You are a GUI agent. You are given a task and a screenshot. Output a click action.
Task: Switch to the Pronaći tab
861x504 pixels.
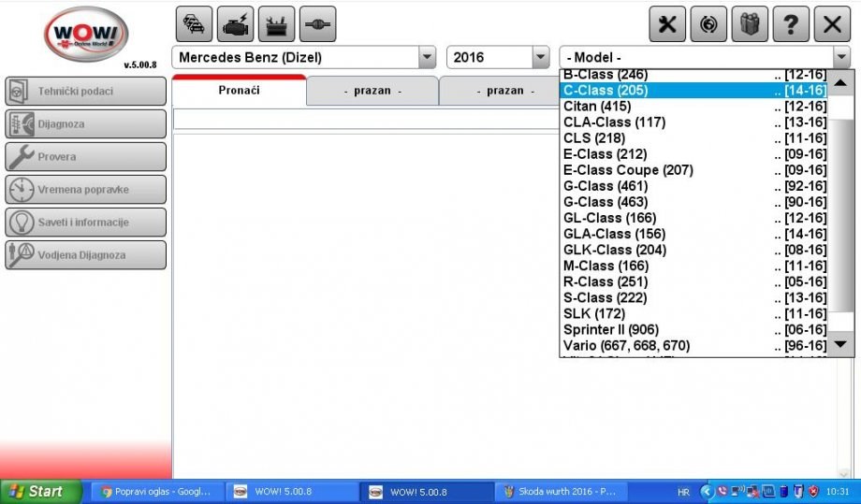click(x=239, y=91)
